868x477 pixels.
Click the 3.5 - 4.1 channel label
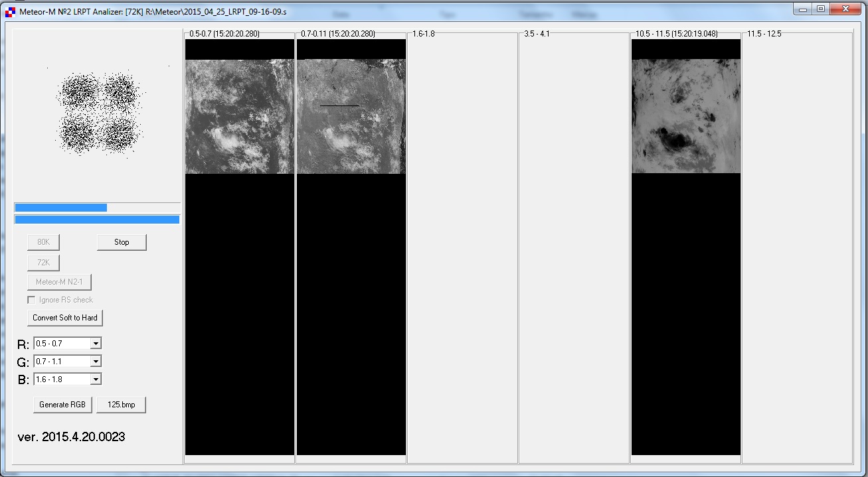coord(537,34)
